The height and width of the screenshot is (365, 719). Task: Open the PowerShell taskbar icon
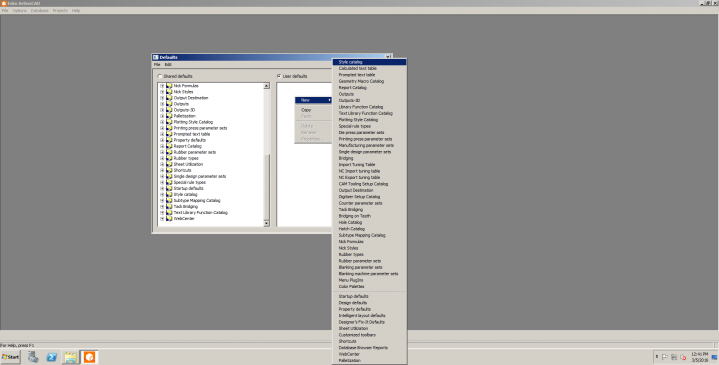coord(52,357)
